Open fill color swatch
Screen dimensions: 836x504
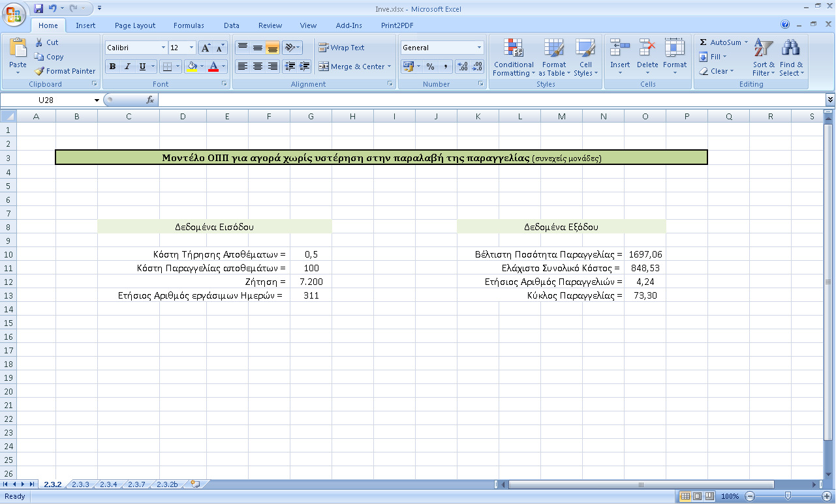(x=192, y=67)
